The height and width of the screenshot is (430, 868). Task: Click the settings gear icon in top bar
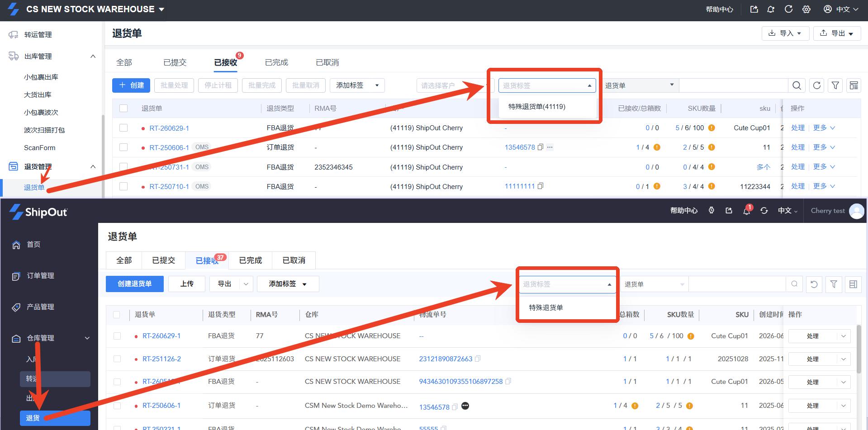(806, 9)
